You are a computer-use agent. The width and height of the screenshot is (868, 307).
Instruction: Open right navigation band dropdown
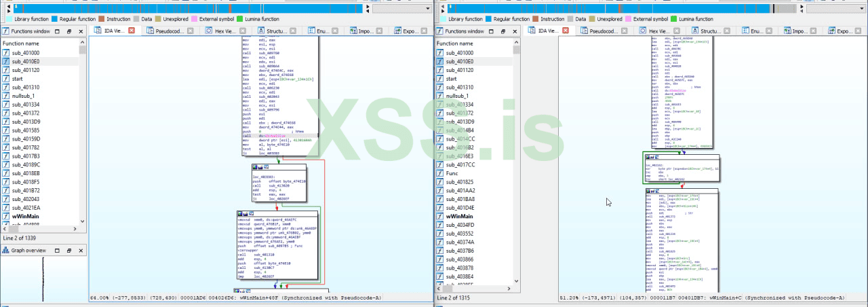tap(863, 9)
